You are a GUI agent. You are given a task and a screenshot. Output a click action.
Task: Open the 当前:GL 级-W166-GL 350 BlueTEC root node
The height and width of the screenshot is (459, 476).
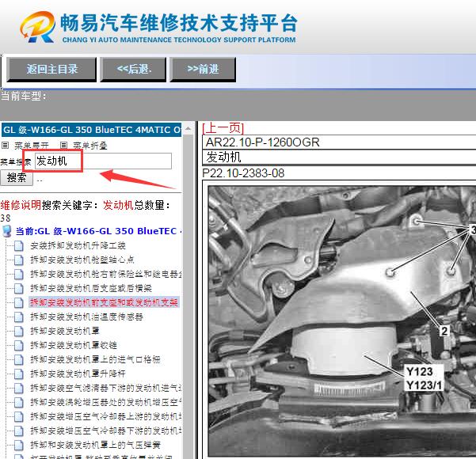(x=99, y=231)
